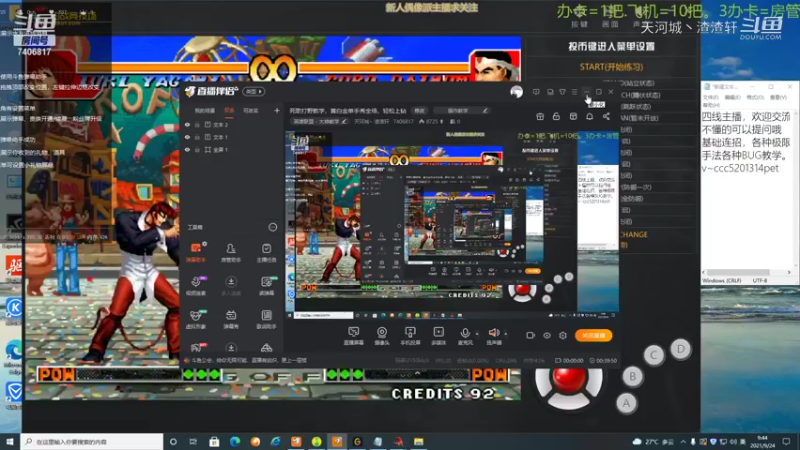Click the gift box icon above preview
Screen dimensions: 800x450
[540, 117]
